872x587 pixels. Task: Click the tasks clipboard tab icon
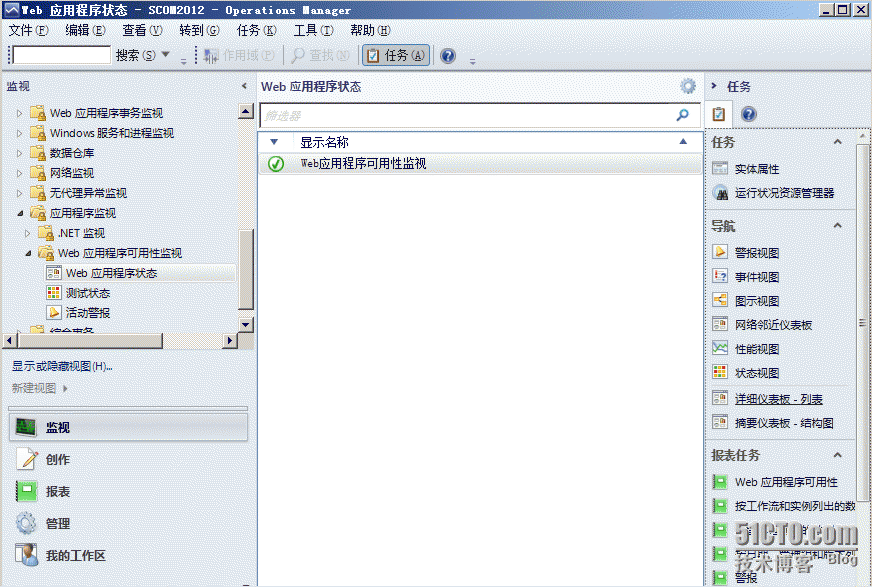[719, 114]
